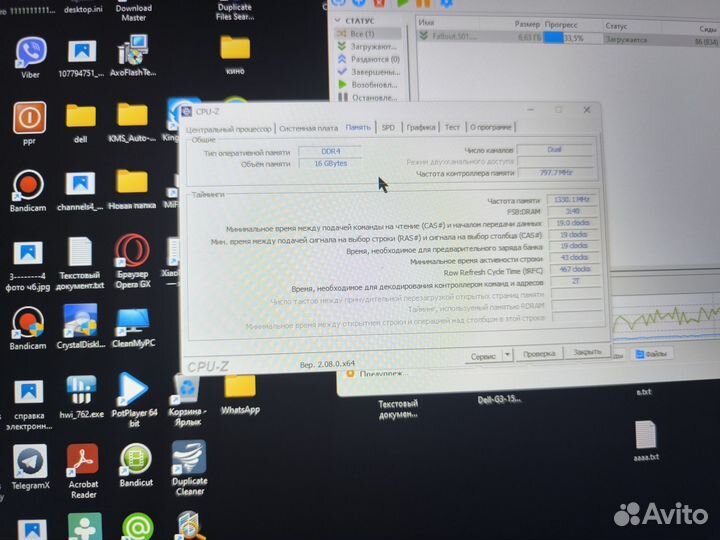Open Текстовый документ.txt beside Opera GX
This screenshot has width=720, height=540.
click(80, 263)
